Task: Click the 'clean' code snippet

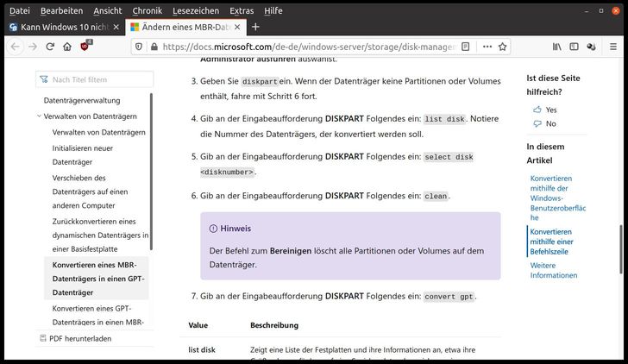Action: click(x=436, y=196)
